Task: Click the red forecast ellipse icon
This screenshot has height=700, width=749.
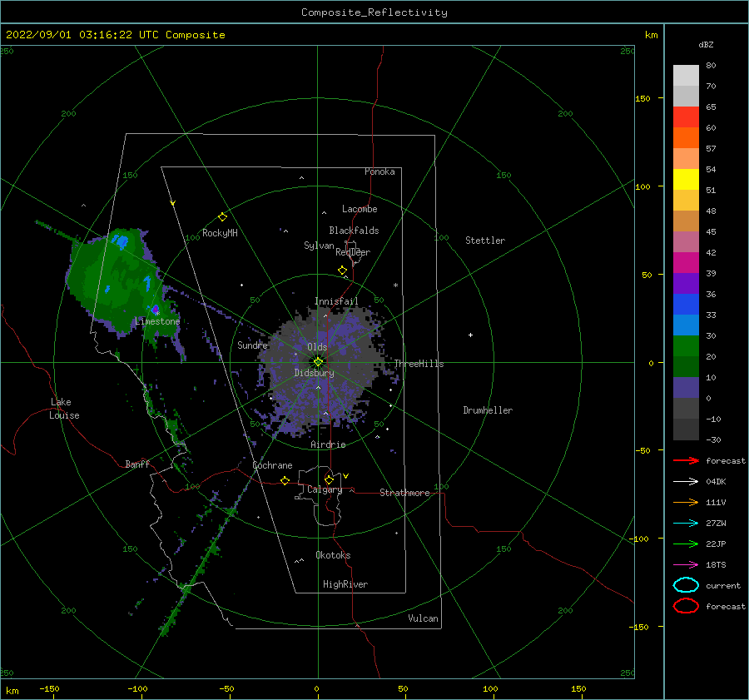Action: tap(686, 606)
